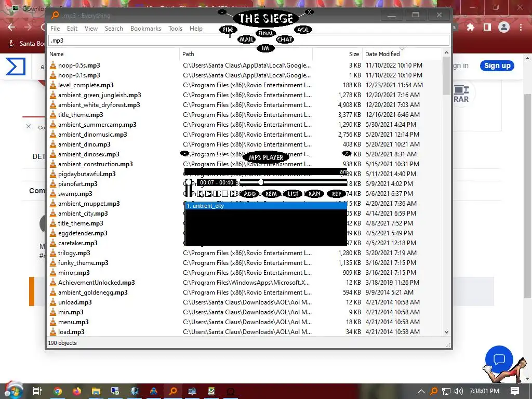Click the FILE oval in The Siege
This screenshot has height=399, width=532.
pyautogui.click(x=228, y=30)
